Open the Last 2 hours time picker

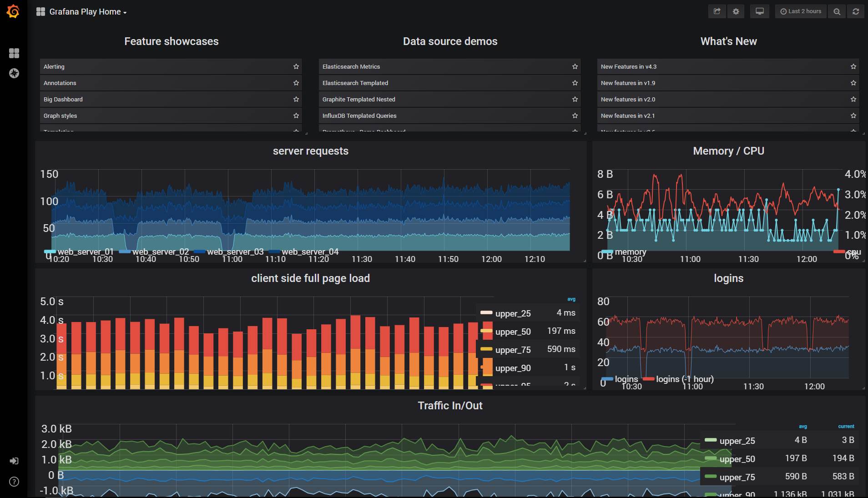pyautogui.click(x=801, y=11)
